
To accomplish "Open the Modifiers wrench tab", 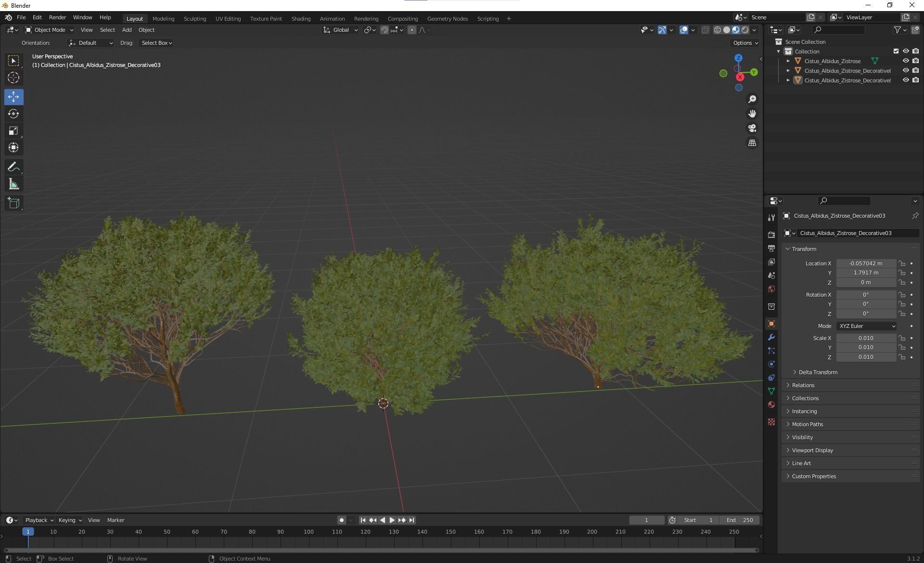I will 771,337.
